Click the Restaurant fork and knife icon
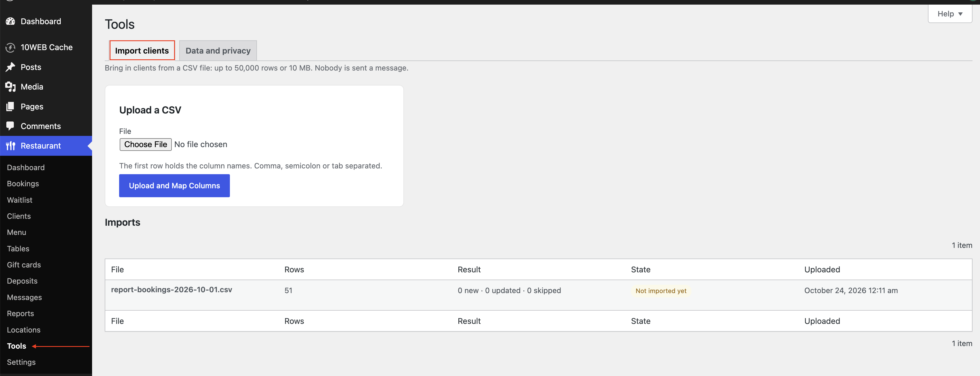Screen dimensions: 980x376 [x=10, y=146]
